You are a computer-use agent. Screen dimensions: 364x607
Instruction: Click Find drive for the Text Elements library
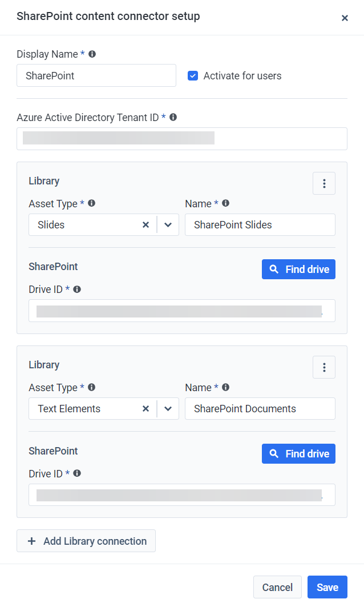click(298, 454)
